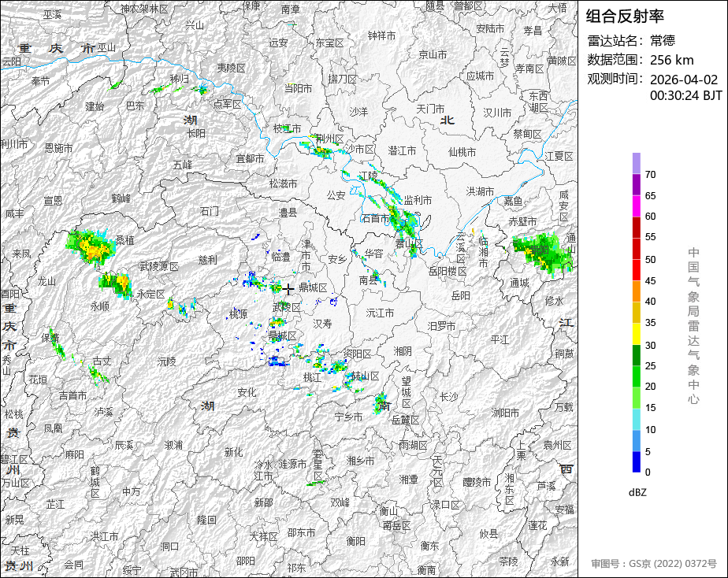Image resolution: width=728 pixels, height=578 pixels.
Task: Click the 钟祥市 city label
Action: coord(381,35)
